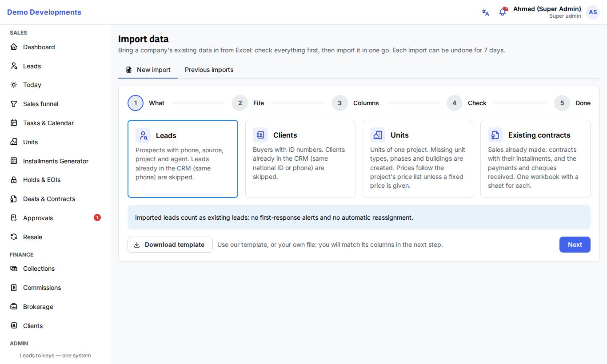607x364 pixels.
Task: Click the Units sidebar building icon
Action: [14, 142]
